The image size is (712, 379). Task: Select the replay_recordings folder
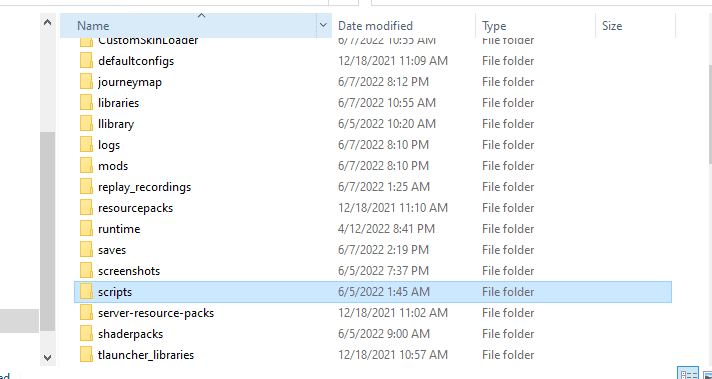144,187
